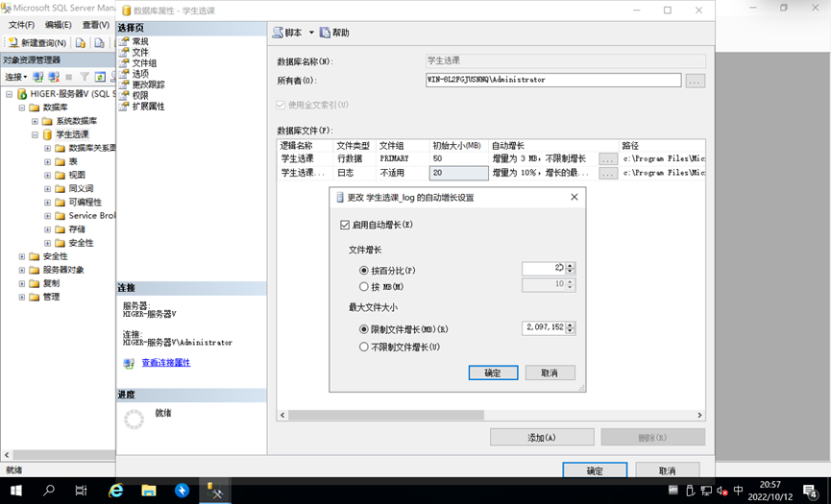Open the 扩展属性 page
Screen dimensions: 831x504
coord(148,106)
